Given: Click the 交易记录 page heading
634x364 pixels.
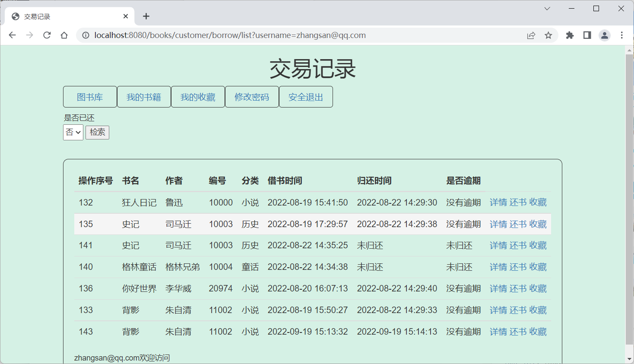Looking at the screenshot, I should point(313,69).
